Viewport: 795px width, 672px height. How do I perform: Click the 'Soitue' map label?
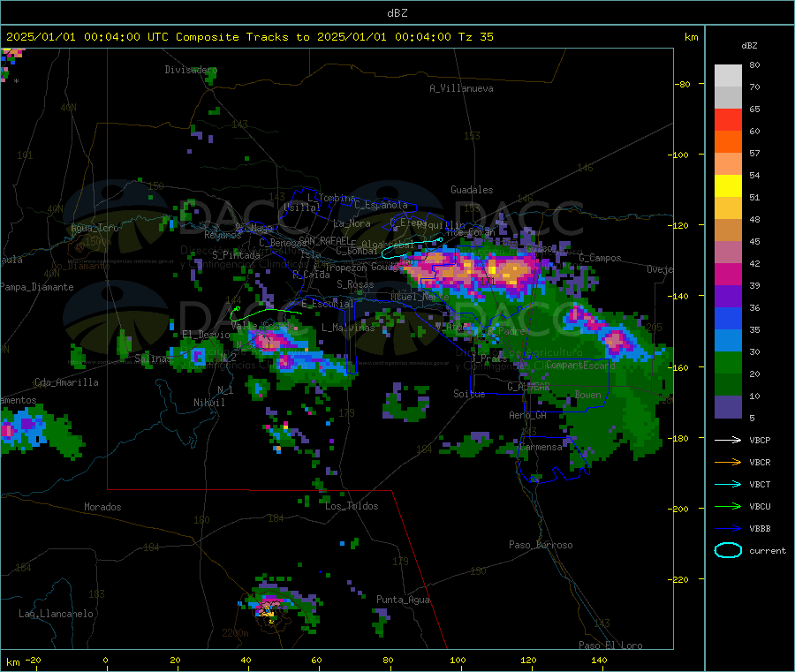[469, 394]
